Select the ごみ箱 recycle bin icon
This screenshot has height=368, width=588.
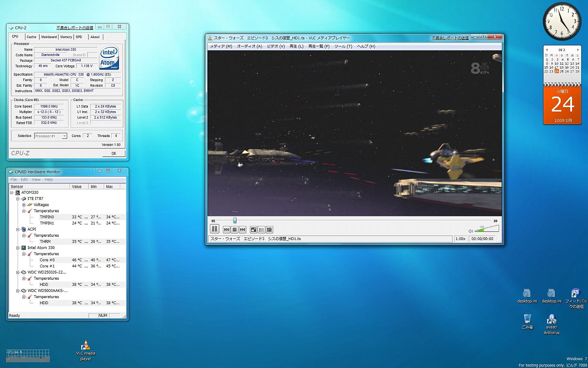click(x=527, y=321)
